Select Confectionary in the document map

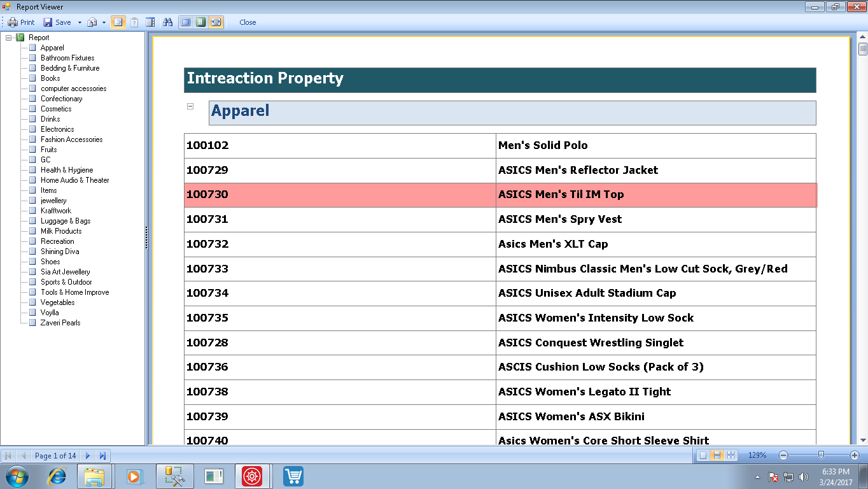pyautogui.click(x=62, y=99)
